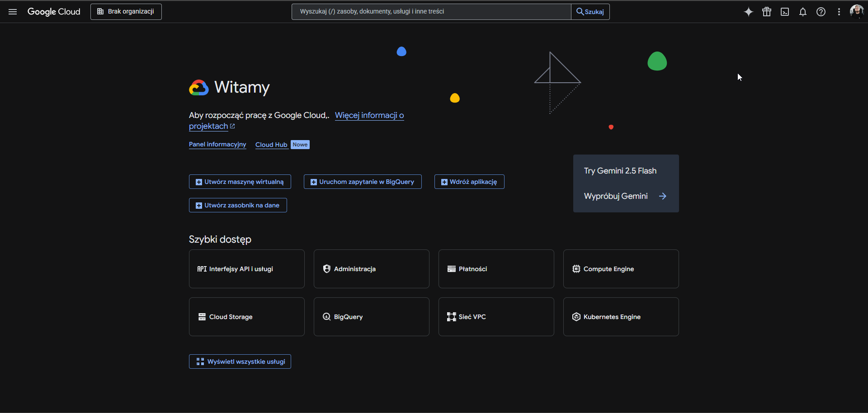Click the gift free trial icon
Image resolution: width=868 pixels, height=413 pixels.
coord(767,12)
